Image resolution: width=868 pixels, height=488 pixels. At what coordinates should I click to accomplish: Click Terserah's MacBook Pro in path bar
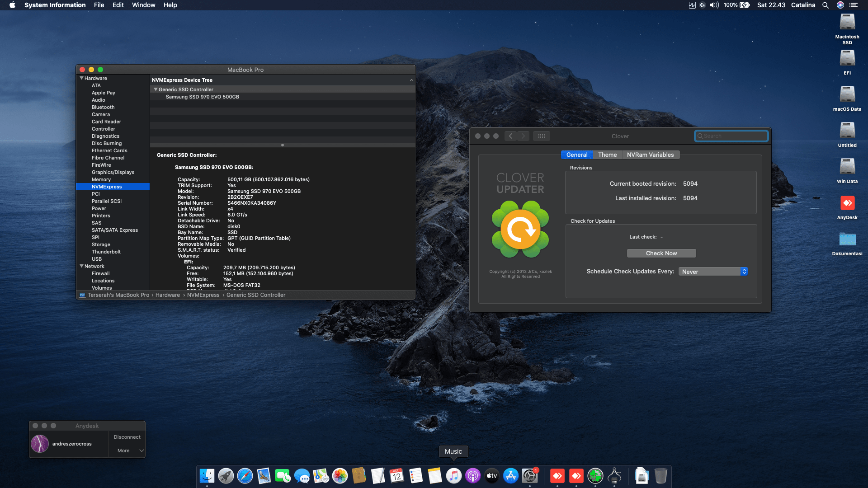click(x=118, y=295)
